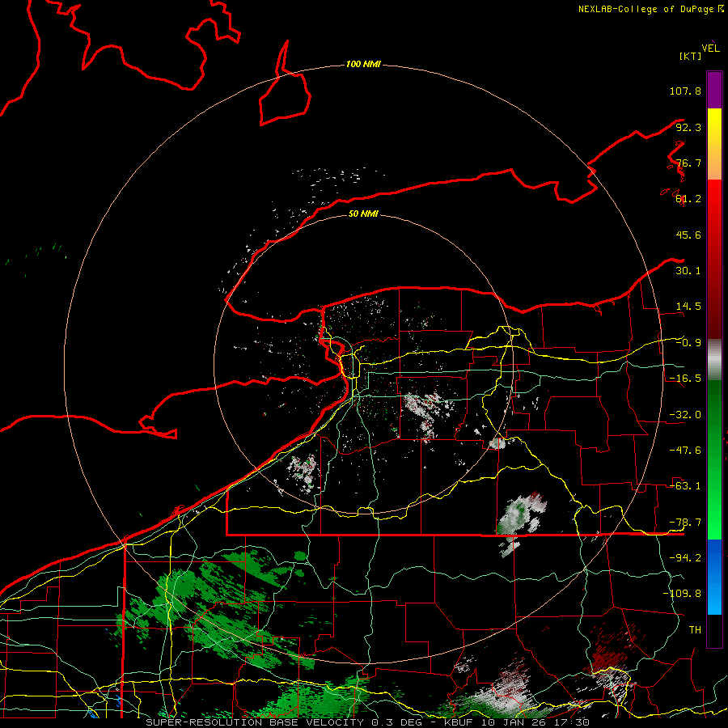Select the 45.6 legend value

[x=688, y=235]
